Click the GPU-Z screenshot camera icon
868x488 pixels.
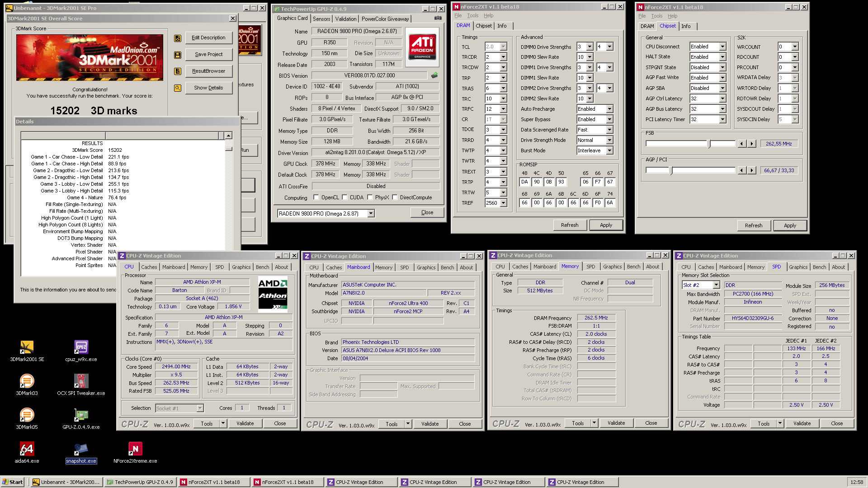(x=438, y=18)
